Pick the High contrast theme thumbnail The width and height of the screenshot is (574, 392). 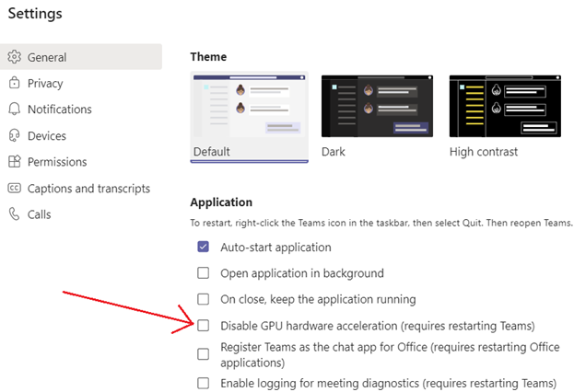coord(505,106)
